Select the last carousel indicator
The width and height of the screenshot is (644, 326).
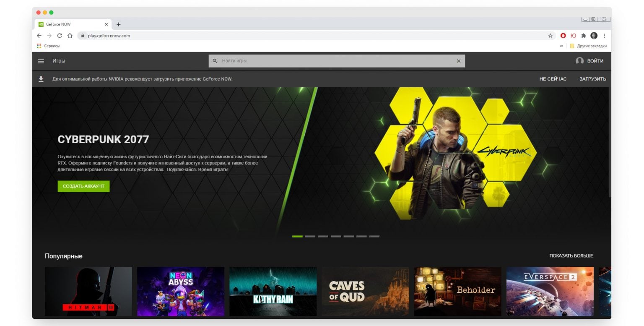(374, 236)
